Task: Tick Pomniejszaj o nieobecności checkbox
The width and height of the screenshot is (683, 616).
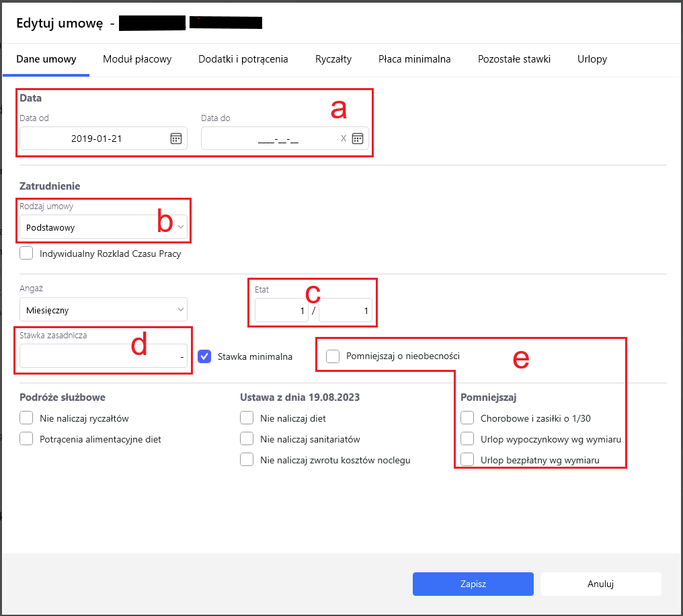Action: pyautogui.click(x=333, y=356)
